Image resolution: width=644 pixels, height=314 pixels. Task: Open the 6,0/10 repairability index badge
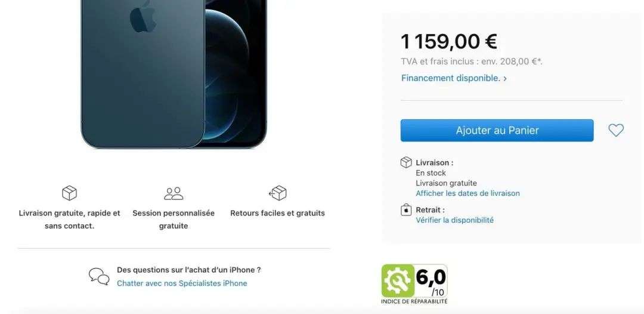[414, 284]
